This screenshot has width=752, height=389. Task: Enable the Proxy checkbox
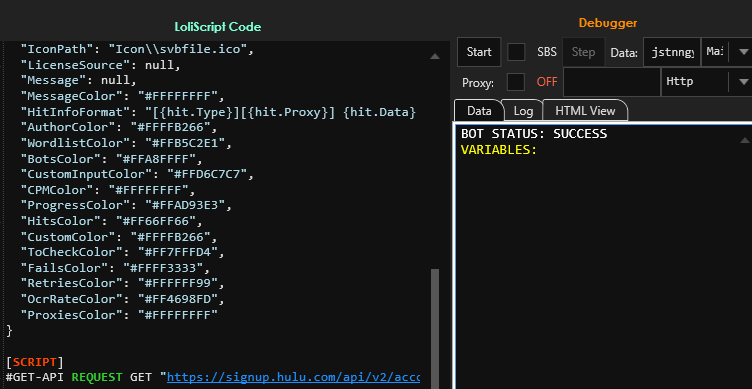point(516,82)
